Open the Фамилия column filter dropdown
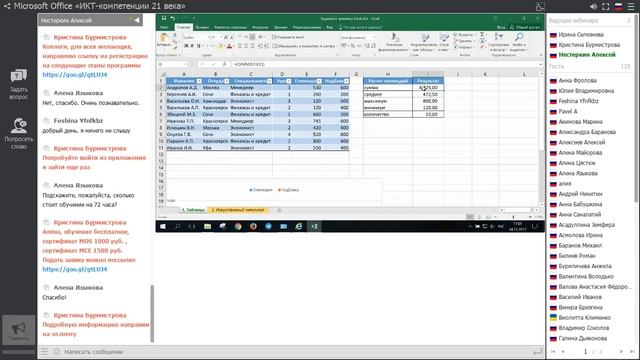 click(199, 81)
